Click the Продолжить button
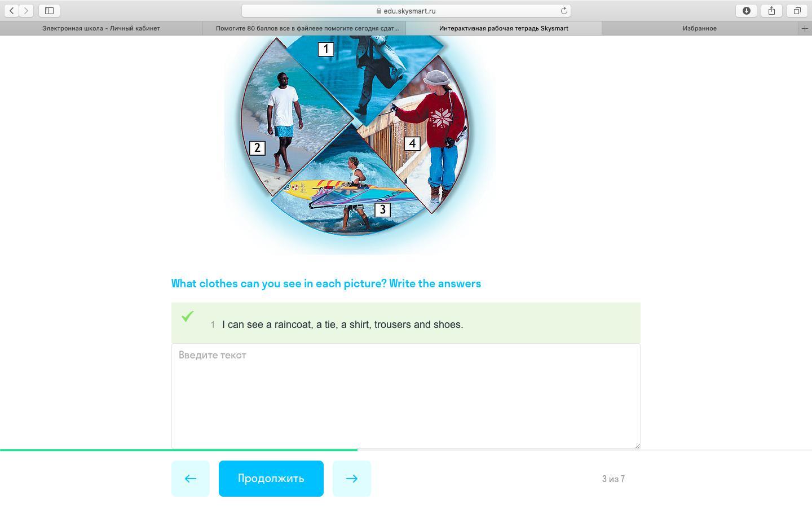Viewport: 812px width, 508px height. (x=271, y=479)
